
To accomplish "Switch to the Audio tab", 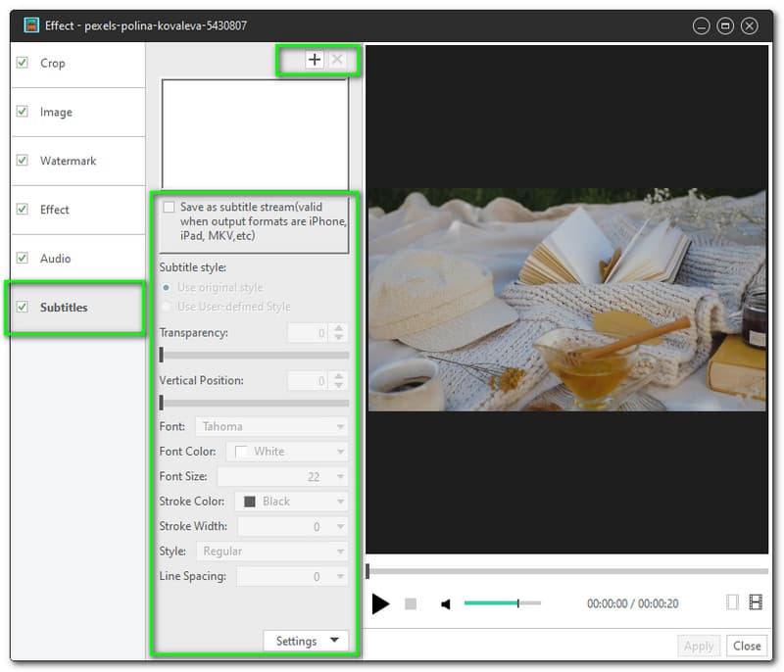I will 55,259.
